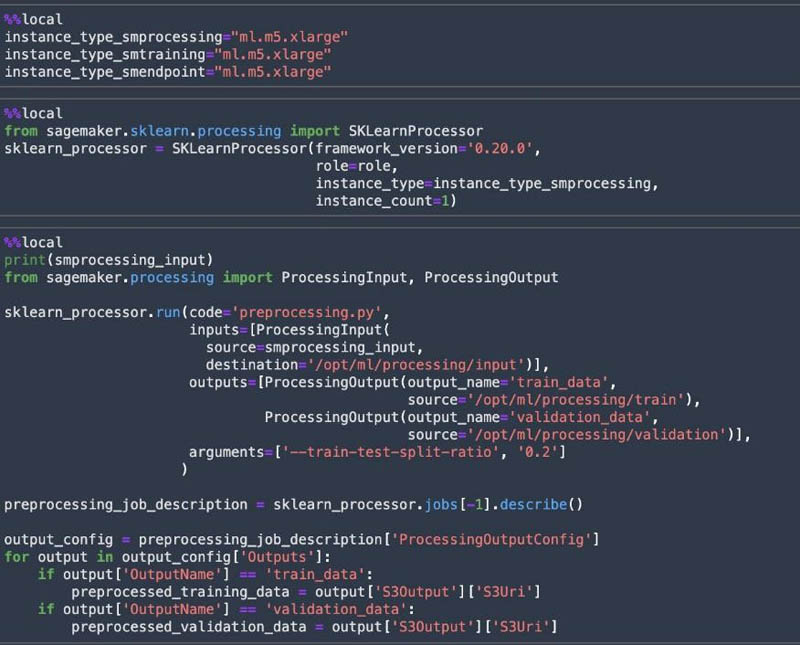Click %%local magic above print(smprocessing_input)
Screen dimensions: 800x645
click(34, 242)
